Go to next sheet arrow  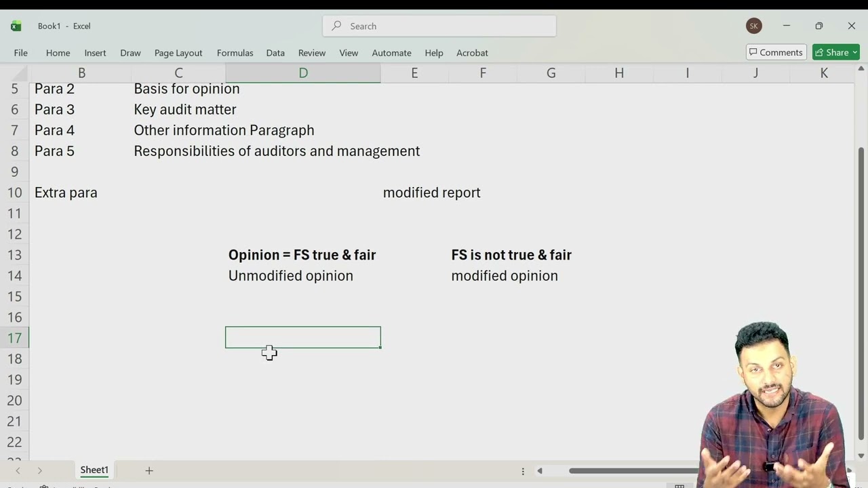pos(40,470)
